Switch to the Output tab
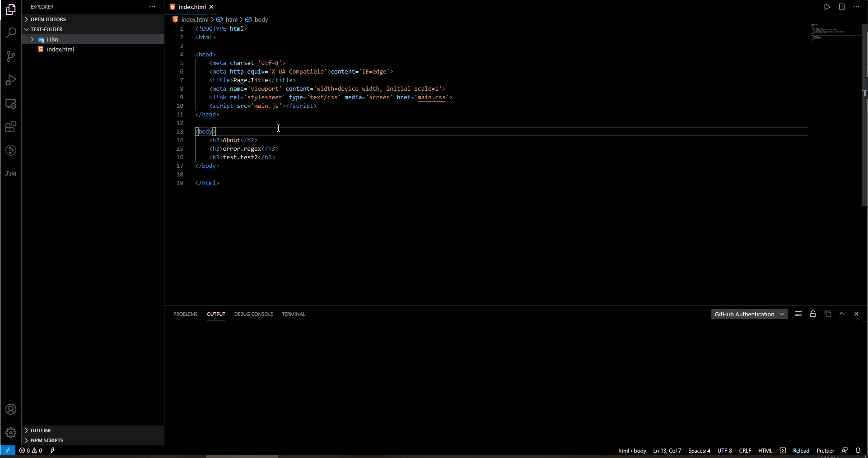The width and height of the screenshot is (868, 458). pos(216,314)
